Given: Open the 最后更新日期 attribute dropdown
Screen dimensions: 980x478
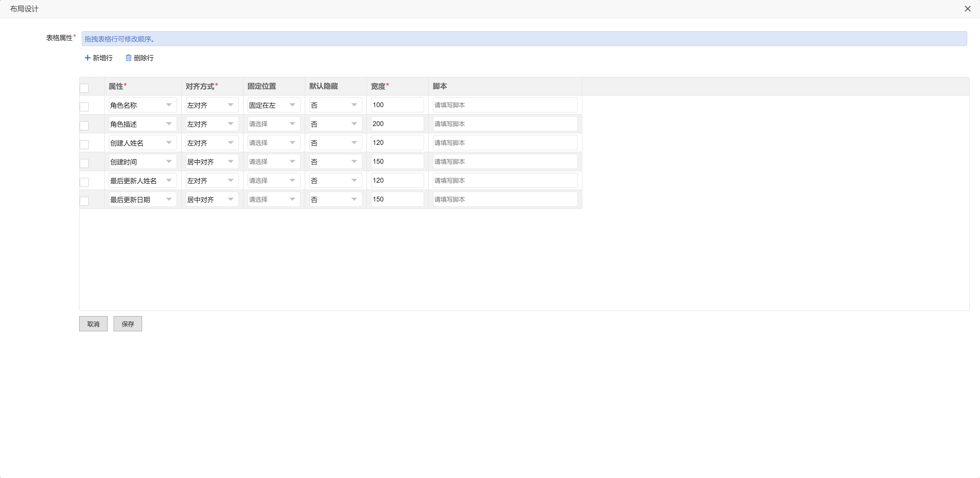Looking at the screenshot, I should tap(143, 199).
